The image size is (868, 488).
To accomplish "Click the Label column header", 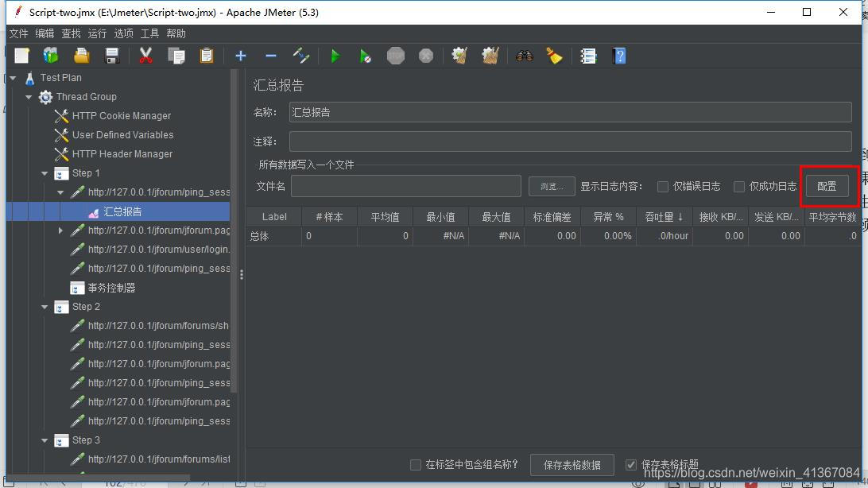I will 274,217.
